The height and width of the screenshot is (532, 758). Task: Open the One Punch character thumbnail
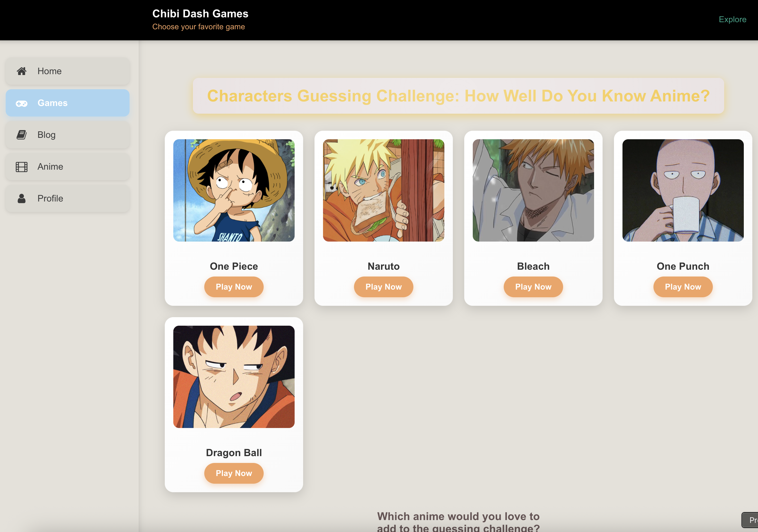click(682, 190)
